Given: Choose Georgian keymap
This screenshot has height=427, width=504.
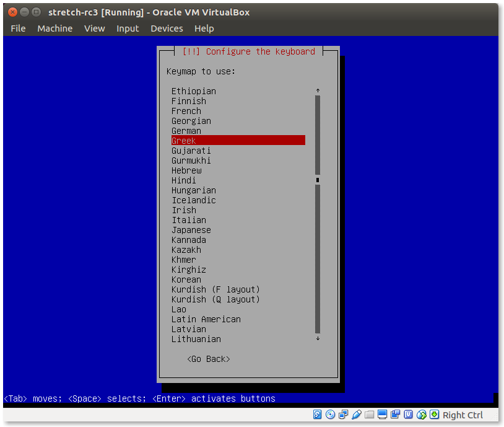Looking at the screenshot, I should point(191,121).
